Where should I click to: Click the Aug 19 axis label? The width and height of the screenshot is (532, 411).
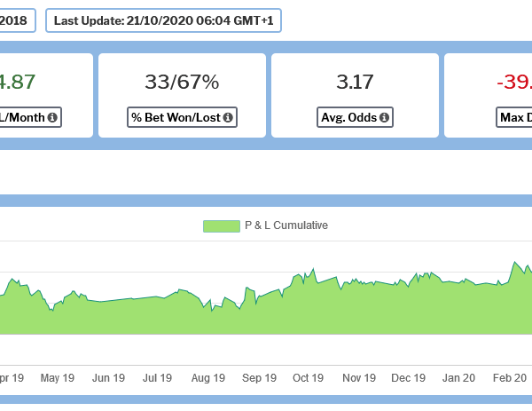pos(207,378)
